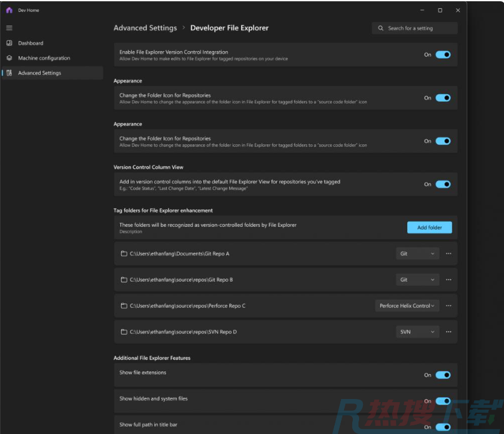Navigate back to Advanced Settings breadcrumb
This screenshot has height=434, width=504.
(146, 28)
